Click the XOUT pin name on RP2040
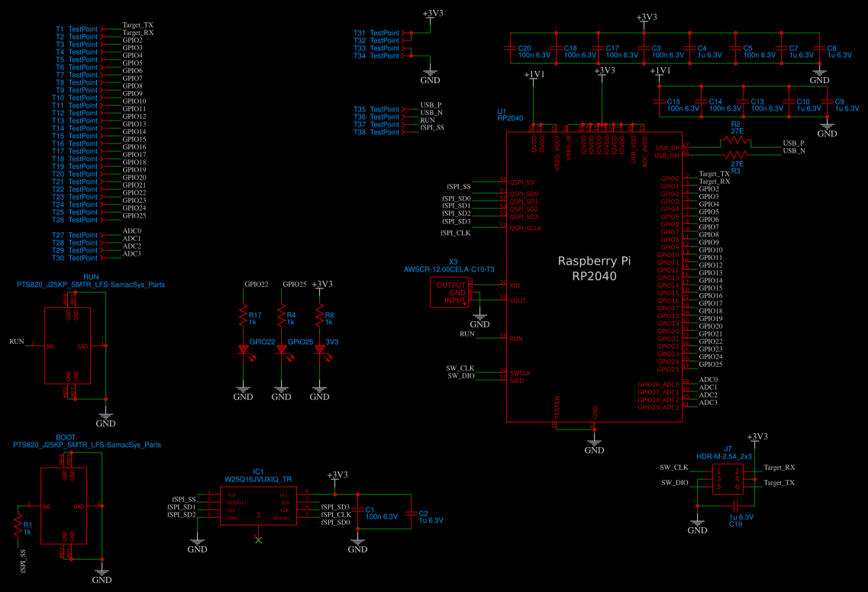The width and height of the screenshot is (868, 592). pyautogui.click(x=518, y=301)
